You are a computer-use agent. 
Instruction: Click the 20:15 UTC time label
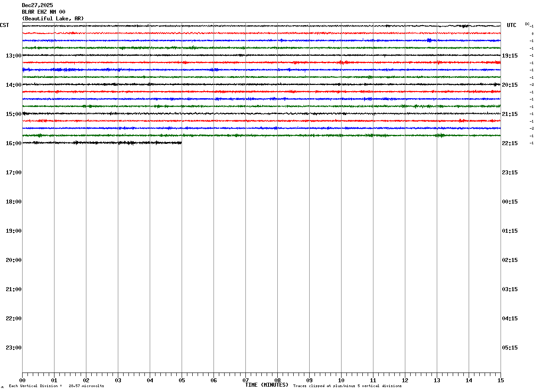click(510, 85)
